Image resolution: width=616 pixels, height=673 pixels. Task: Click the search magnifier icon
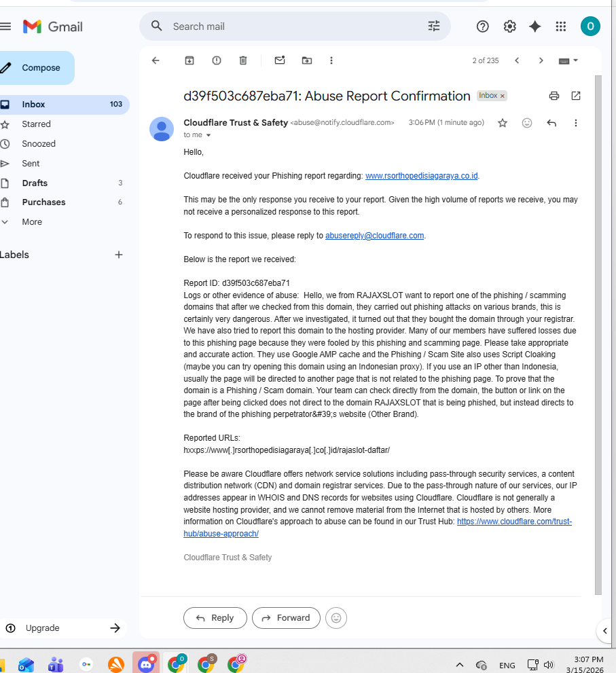tap(157, 26)
